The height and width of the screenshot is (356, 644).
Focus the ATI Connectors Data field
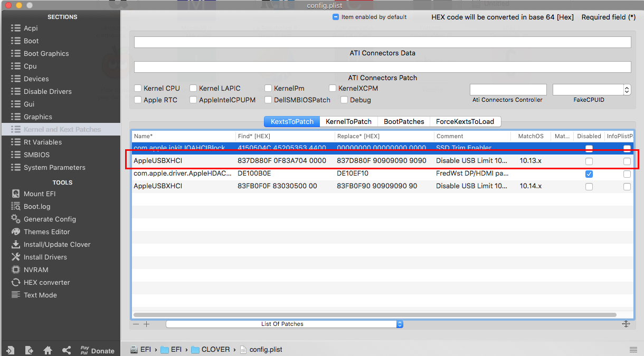coord(383,42)
